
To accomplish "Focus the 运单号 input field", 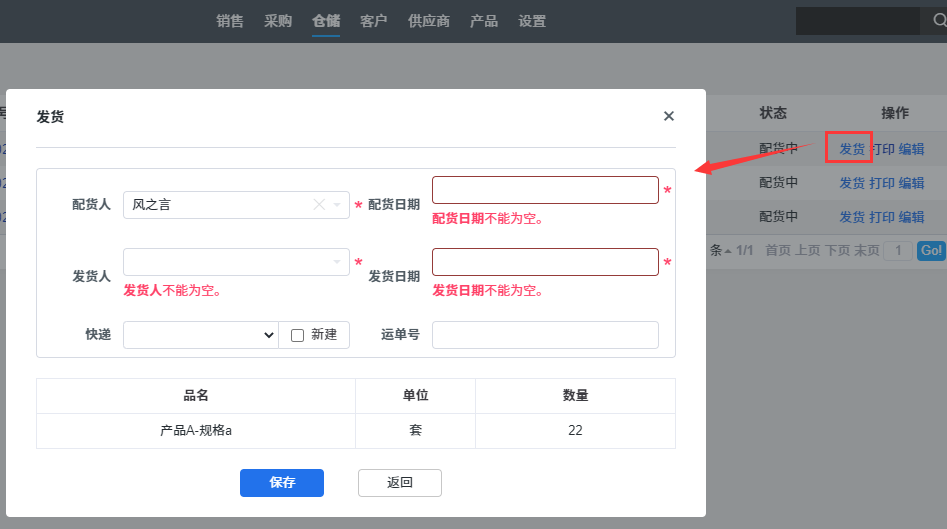I will 545,335.
